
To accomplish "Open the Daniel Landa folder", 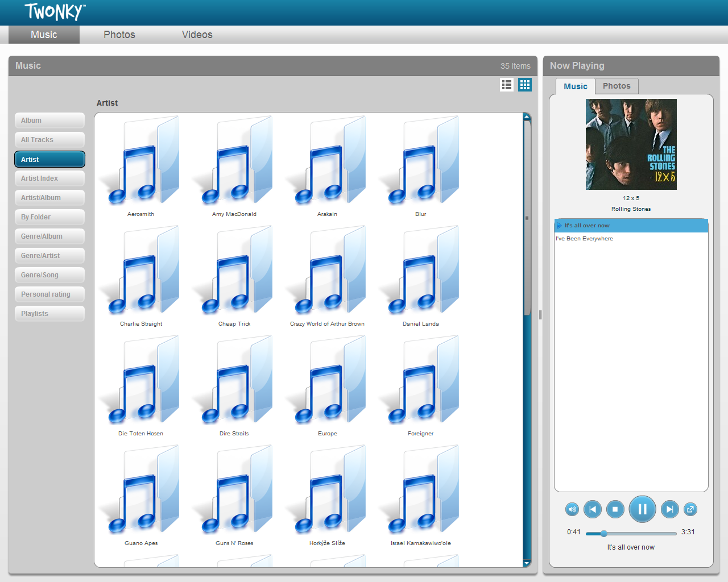I will pos(421,276).
